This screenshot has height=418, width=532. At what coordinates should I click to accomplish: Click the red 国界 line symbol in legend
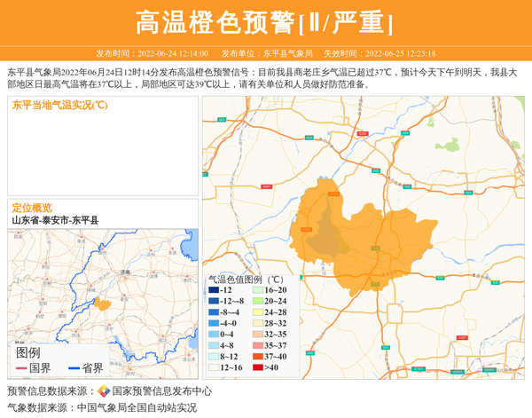[x=21, y=368]
